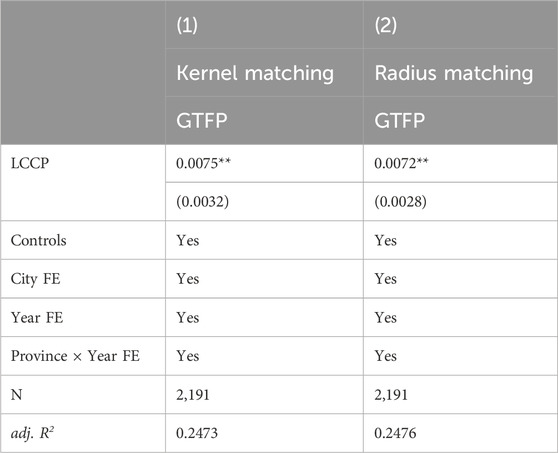558x453 pixels.
Task: Select the Province × Year FE label
Action: click(x=75, y=356)
